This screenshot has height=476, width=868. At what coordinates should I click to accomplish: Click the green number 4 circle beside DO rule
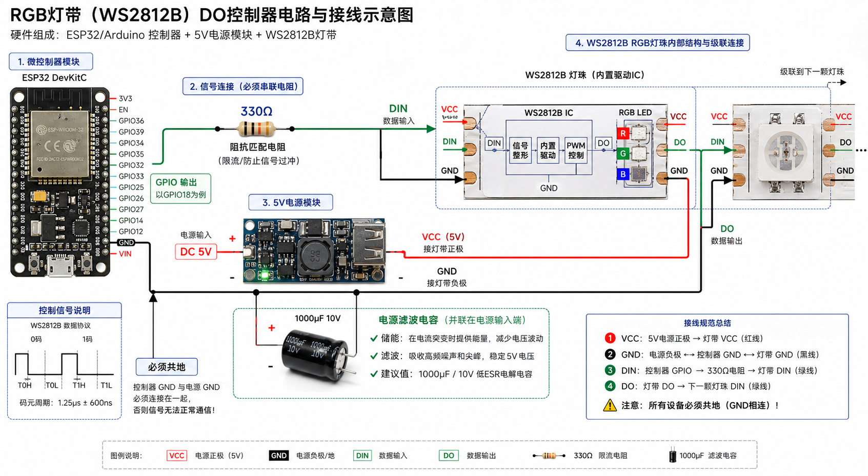click(x=610, y=386)
